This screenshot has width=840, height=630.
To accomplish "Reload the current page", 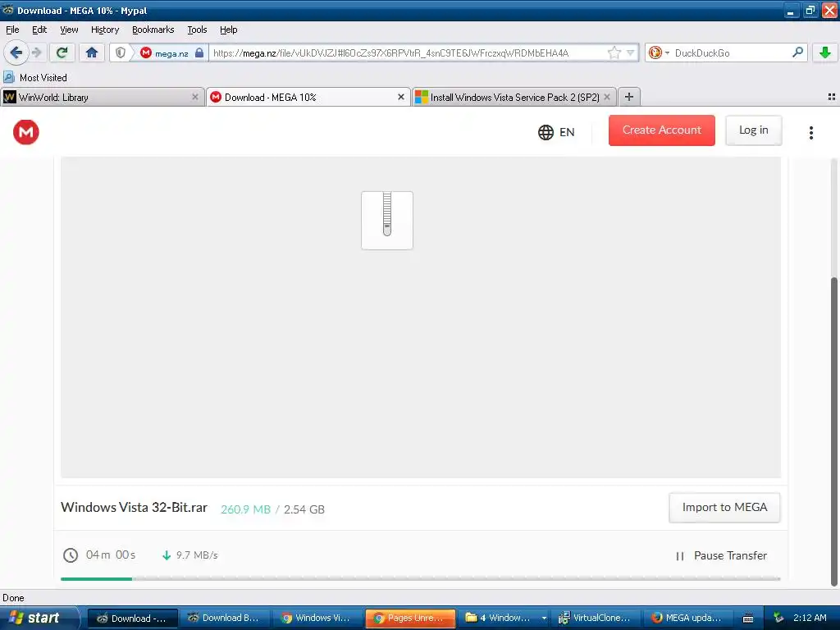I will [x=62, y=52].
